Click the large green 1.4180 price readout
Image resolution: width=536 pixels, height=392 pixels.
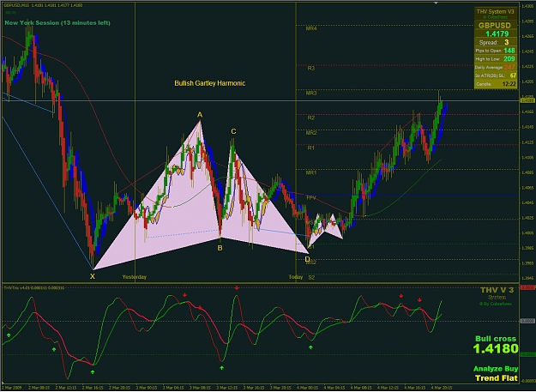pos(496,348)
